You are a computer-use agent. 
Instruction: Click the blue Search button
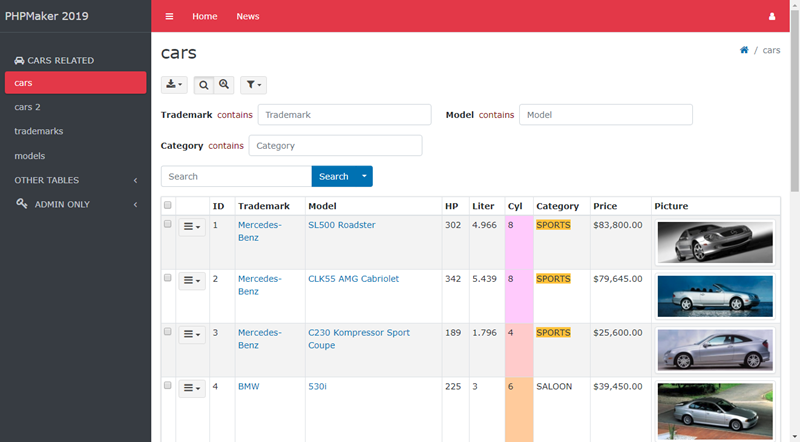[333, 176]
